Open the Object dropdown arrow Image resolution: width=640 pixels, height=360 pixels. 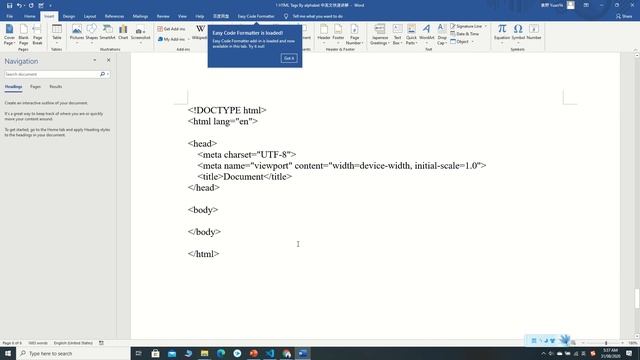tap(473, 42)
